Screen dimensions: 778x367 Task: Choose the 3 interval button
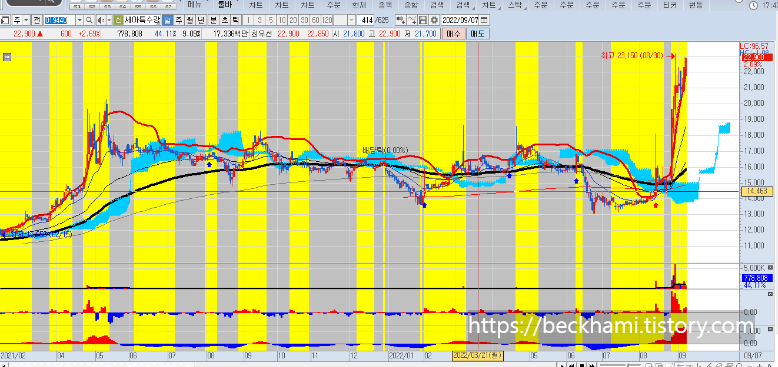pyautogui.click(x=259, y=20)
